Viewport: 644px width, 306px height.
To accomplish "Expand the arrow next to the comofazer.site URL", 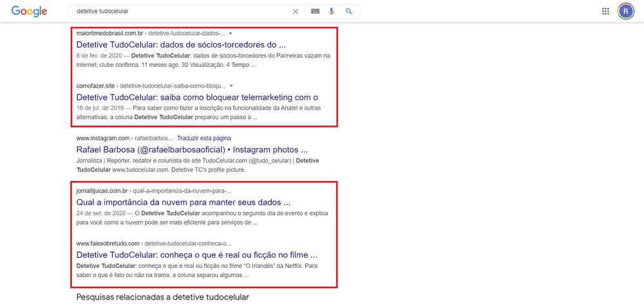I will pyautogui.click(x=231, y=86).
